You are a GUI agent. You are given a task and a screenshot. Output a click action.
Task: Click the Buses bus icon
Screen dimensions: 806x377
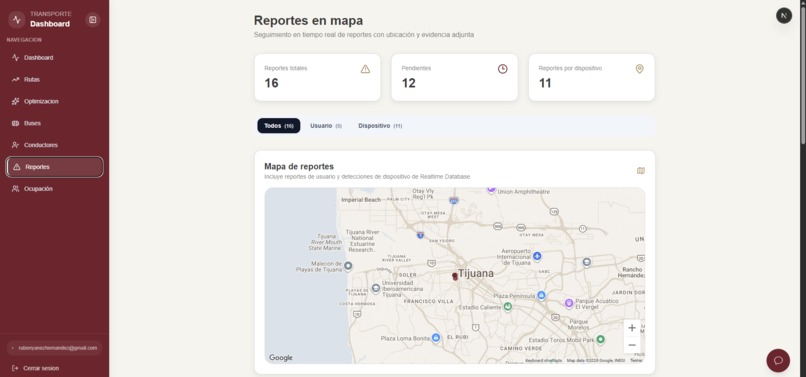click(x=15, y=123)
